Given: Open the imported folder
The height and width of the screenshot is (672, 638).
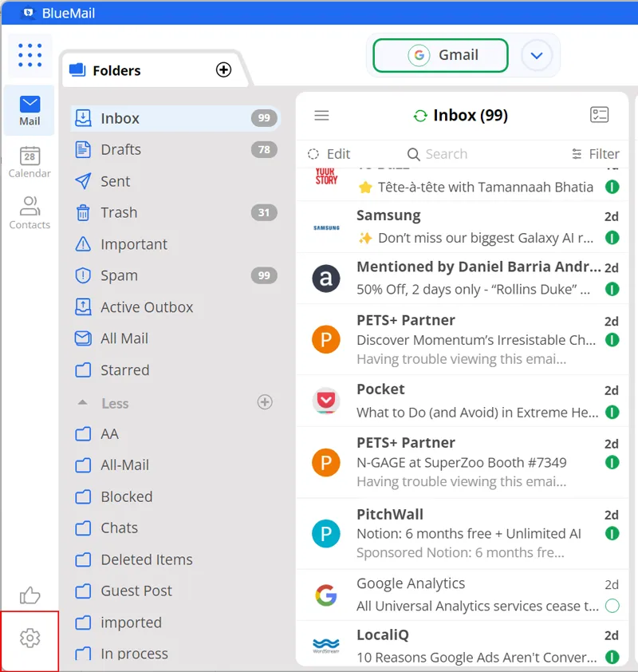Looking at the screenshot, I should point(175,623).
